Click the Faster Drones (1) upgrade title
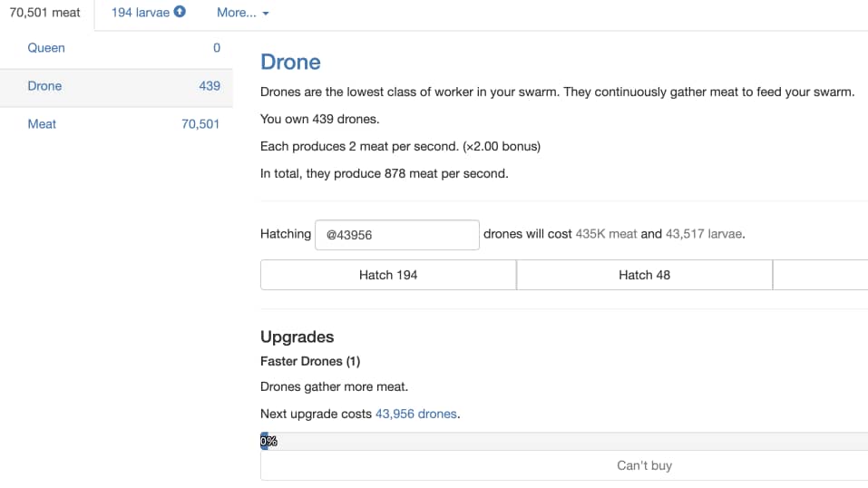This screenshot has width=868, height=488. pyautogui.click(x=309, y=361)
